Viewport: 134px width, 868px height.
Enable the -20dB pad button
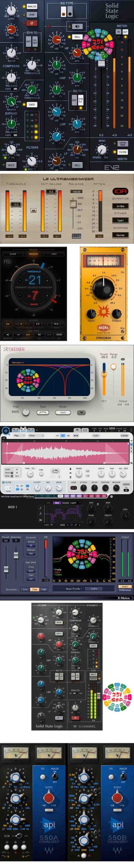click(32, 15)
